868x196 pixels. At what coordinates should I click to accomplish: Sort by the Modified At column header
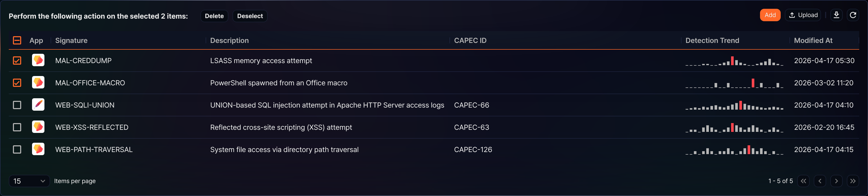coord(813,41)
